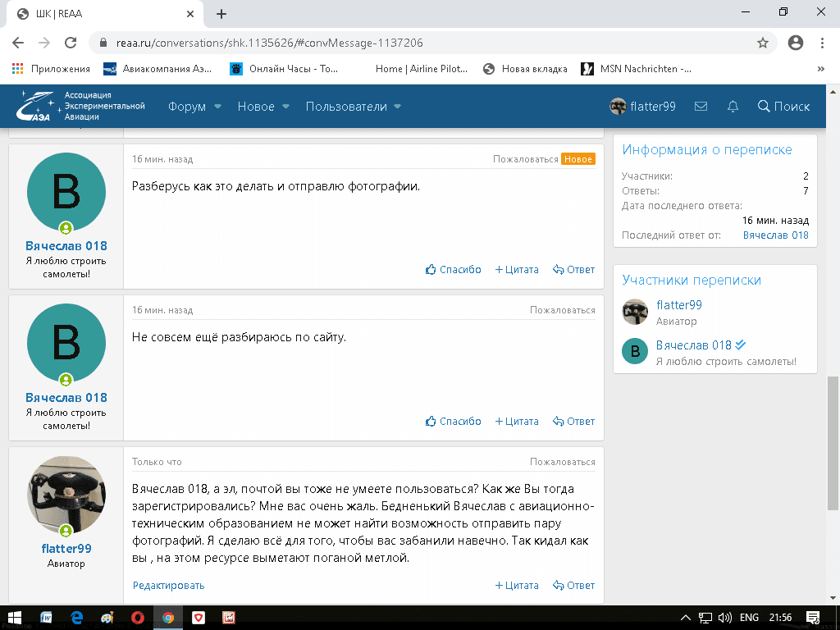Screen dimensions: 840x630
Task: Open the notifications bell icon
Action: coord(733,107)
